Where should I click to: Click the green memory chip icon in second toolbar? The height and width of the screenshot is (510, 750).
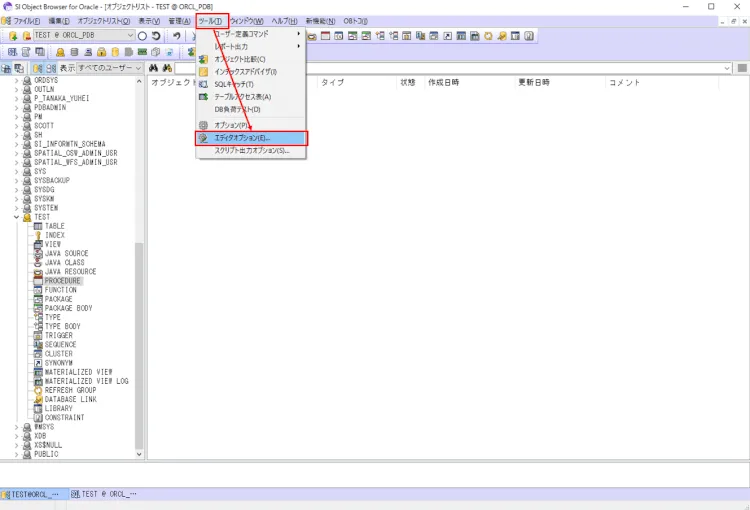click(x=142, y=52)
